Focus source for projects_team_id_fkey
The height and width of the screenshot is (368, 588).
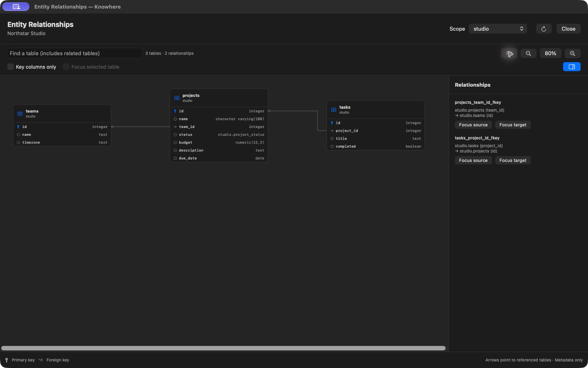[473, 125]
